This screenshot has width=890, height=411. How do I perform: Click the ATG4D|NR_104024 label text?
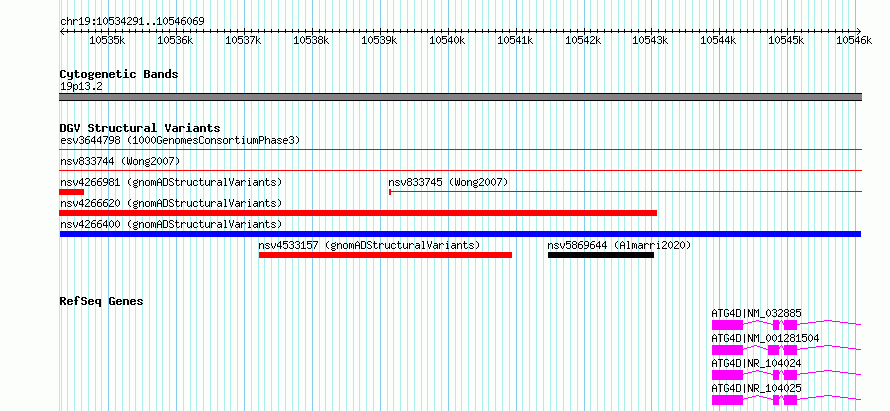tap(757, 363)
